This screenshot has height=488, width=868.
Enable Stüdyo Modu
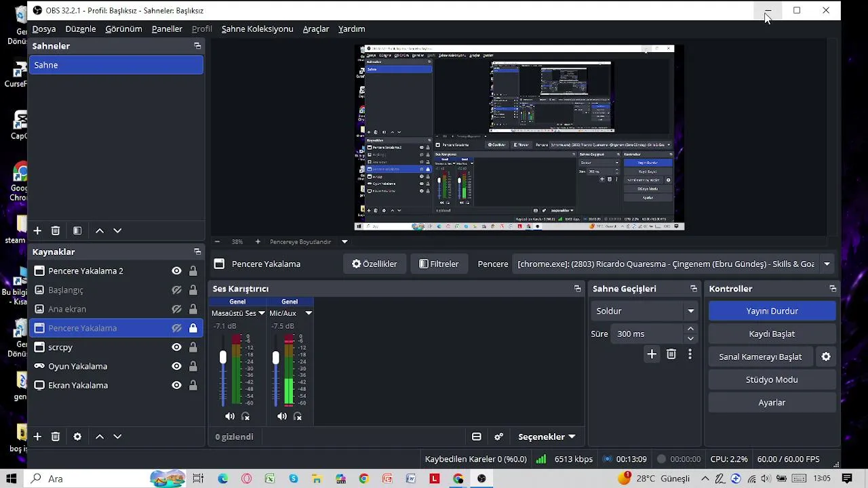click(772, 380)
